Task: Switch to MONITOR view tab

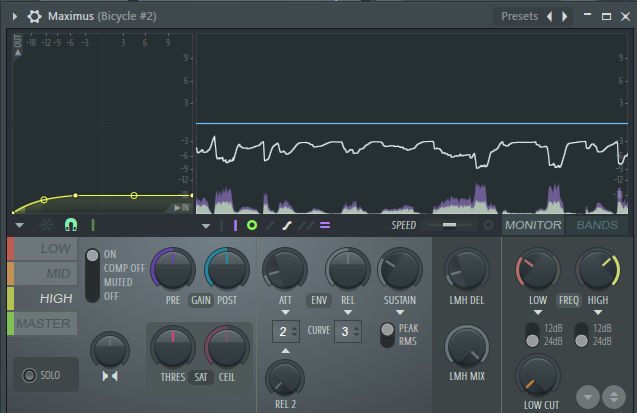Action: coord(533,225)
